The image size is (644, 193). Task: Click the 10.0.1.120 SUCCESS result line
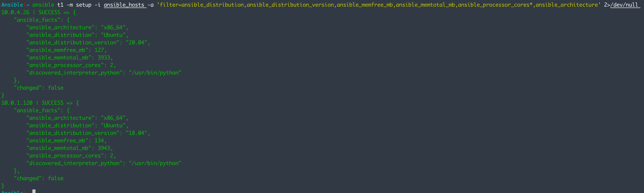(x=40, y=103)
